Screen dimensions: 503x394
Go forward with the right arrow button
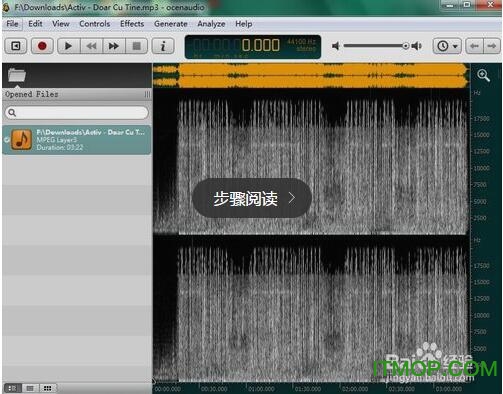pyautogui.click(x=492, y=46)
